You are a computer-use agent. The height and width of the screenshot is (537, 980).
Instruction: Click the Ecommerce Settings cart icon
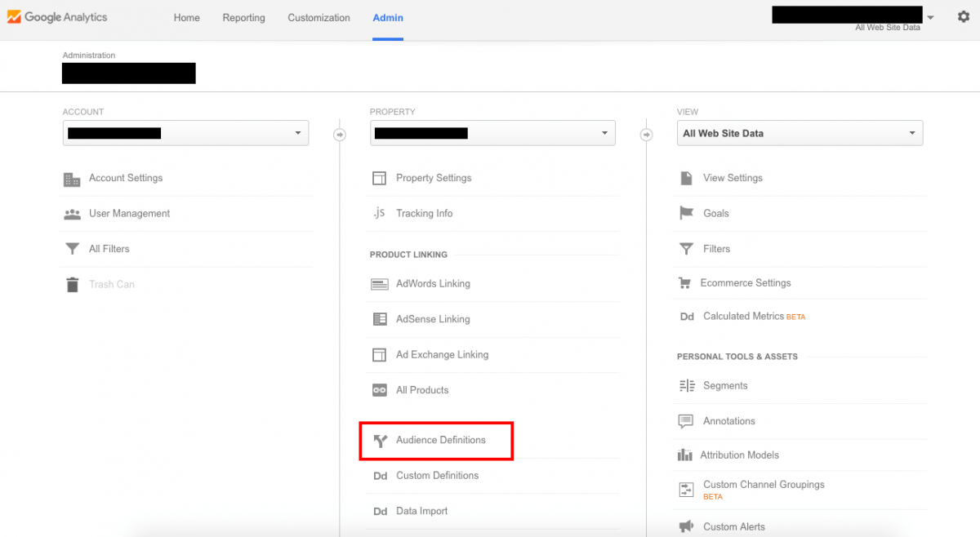[684, 283]
